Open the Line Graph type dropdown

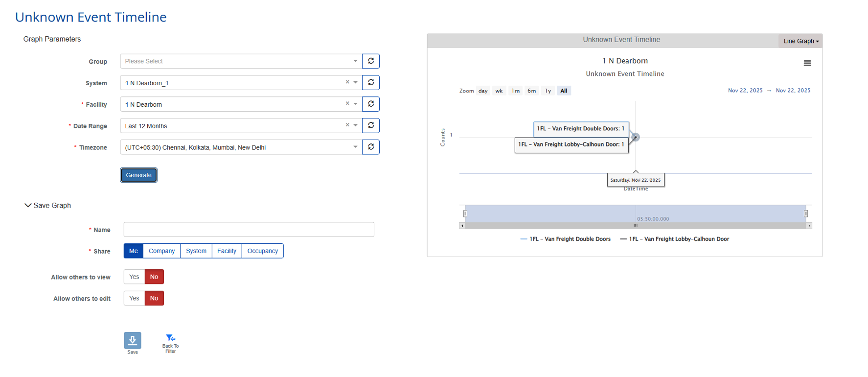(x=800, y=41)
